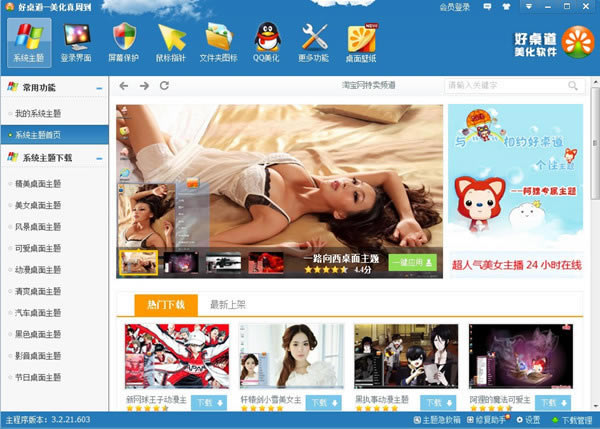This screenshot has width=600, height=429.
Task: Collapse the 常用功能 group
Action: tap(99, 88)
